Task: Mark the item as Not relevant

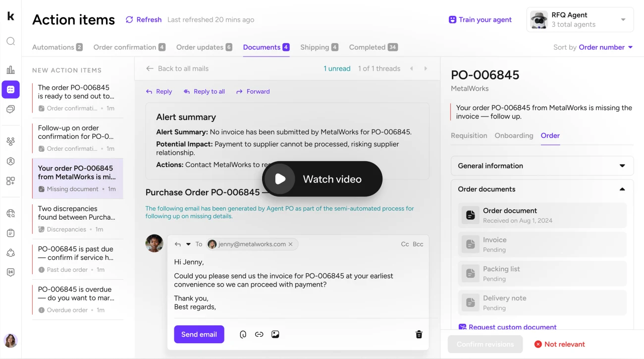Action: [559, 344]
